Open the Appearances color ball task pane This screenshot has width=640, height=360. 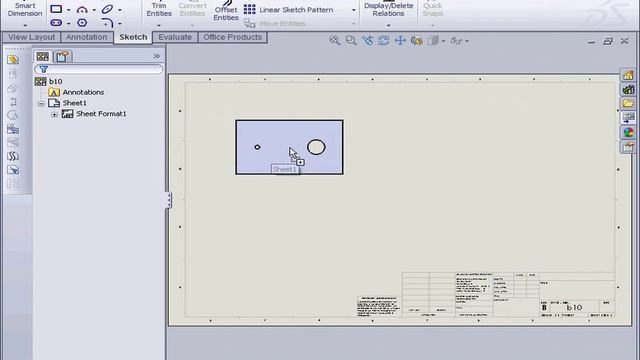tap(628, 132)
